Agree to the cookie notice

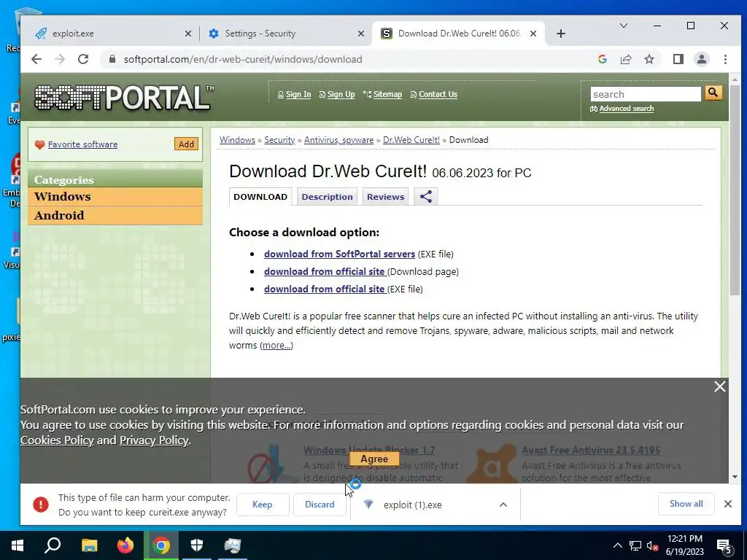point(374,459)
